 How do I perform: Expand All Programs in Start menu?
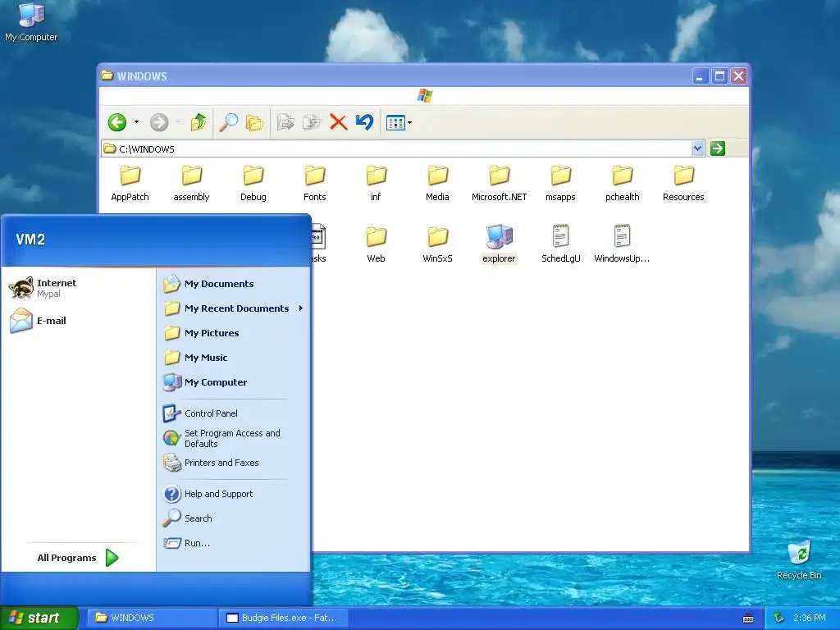(78, 558)
